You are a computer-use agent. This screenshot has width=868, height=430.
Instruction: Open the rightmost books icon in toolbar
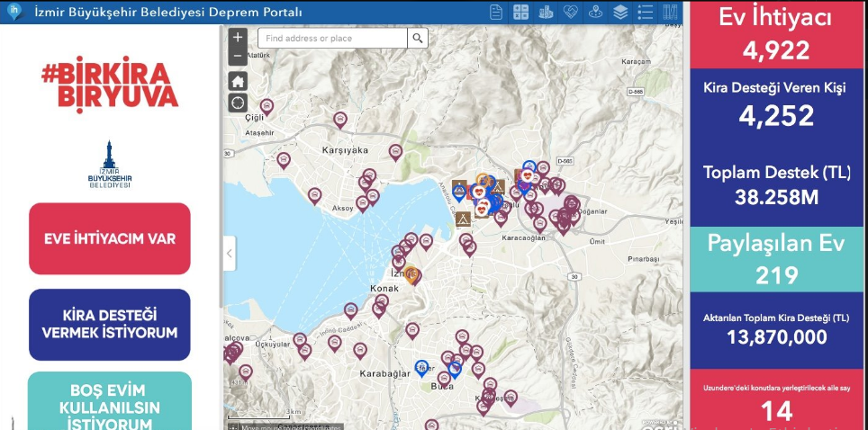coord(669,13)
